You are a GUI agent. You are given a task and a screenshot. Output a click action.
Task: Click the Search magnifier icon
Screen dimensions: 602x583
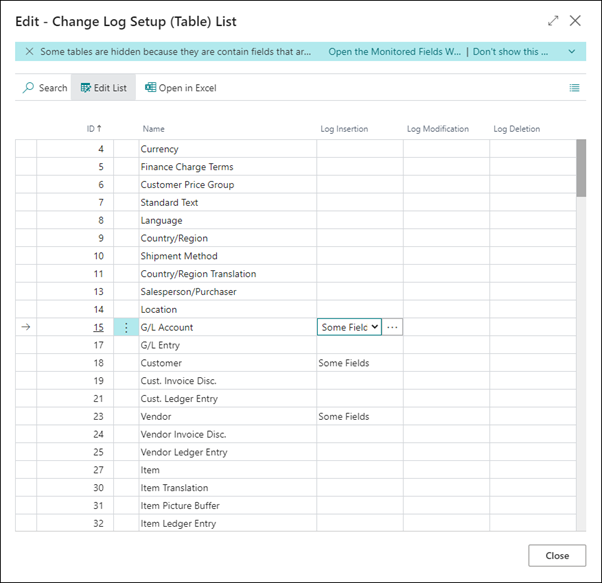28,88
